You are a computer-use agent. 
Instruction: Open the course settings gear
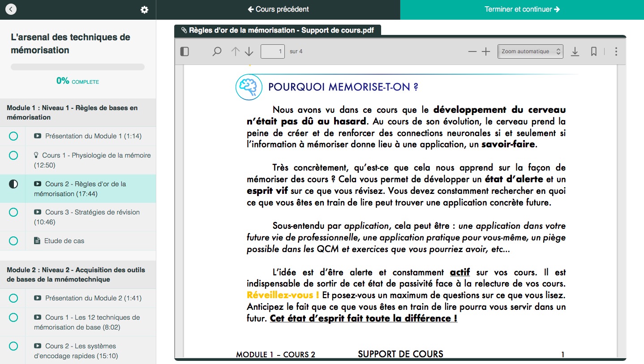[x=144, y=10]
